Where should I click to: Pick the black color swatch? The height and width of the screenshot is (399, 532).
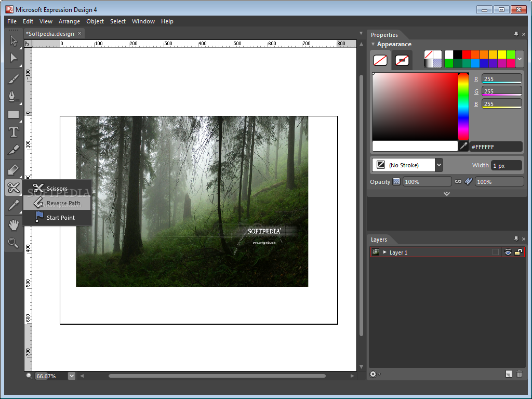coord(458,55)
